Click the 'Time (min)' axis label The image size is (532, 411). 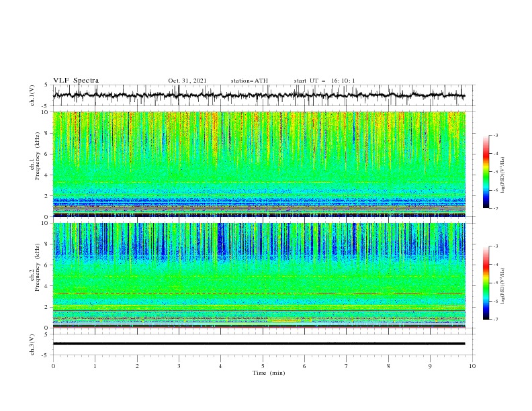(269, 373)
